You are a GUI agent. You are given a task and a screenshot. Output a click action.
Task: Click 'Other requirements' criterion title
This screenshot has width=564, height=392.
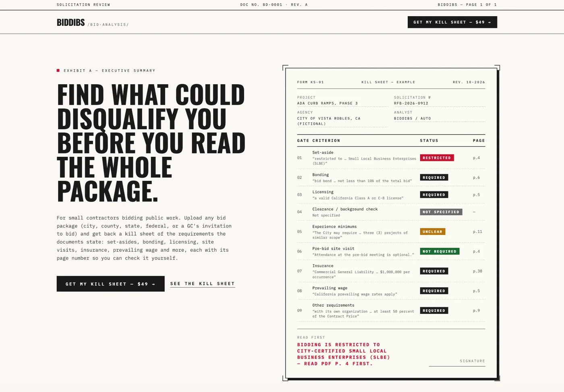pyautogui.click(x=333, y=305)
